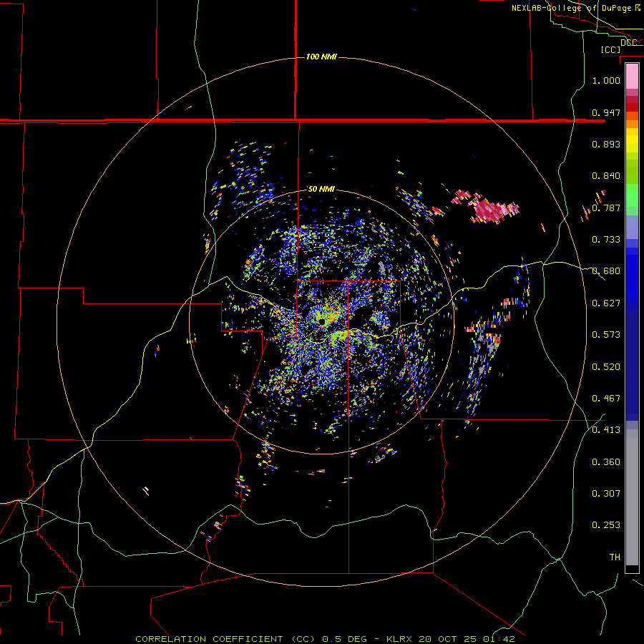Image resolution: width=644 pixels, height=644 pixels.
Task: Click the 0.307 legend value
Action: click(606, 494)
